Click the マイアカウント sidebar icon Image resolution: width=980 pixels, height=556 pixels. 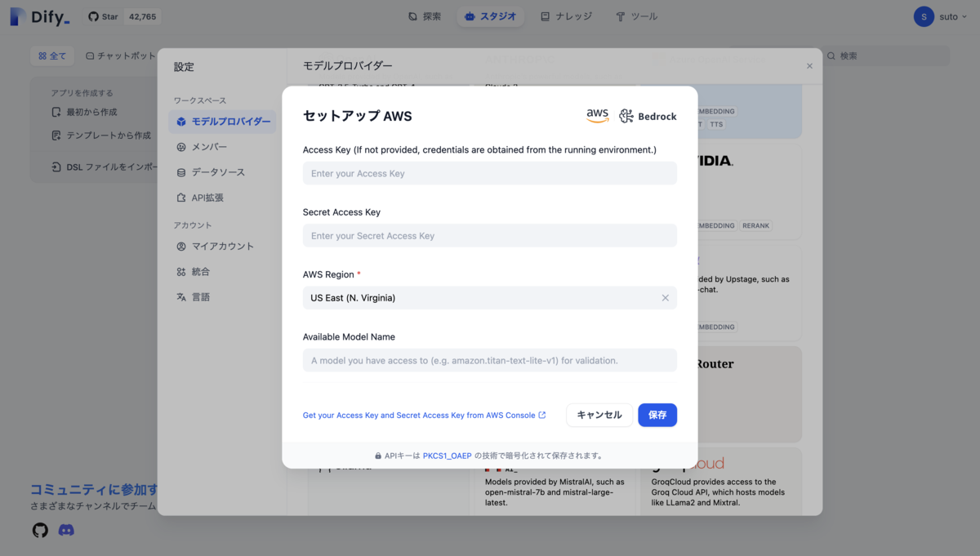(x=181, y=247)
